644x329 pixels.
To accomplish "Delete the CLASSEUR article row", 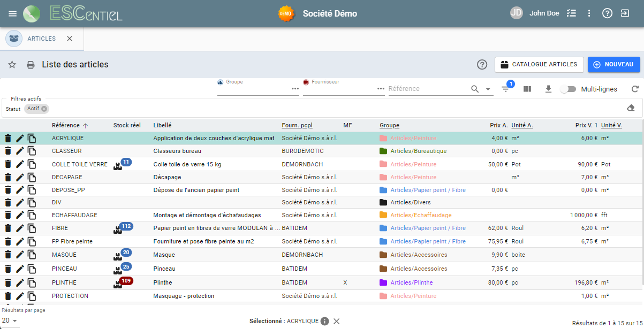I will [7, 151].
